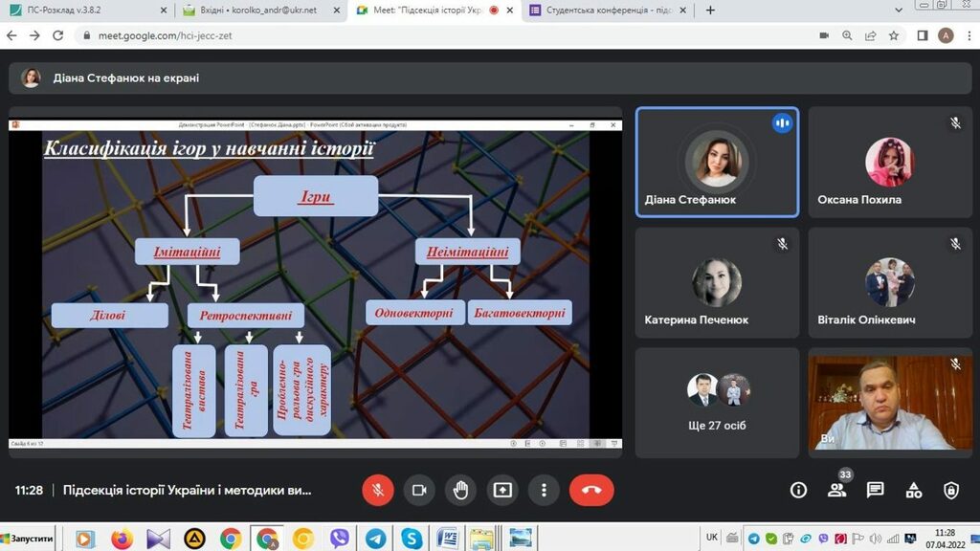Open the host controls lock icon

pos(951,490)
